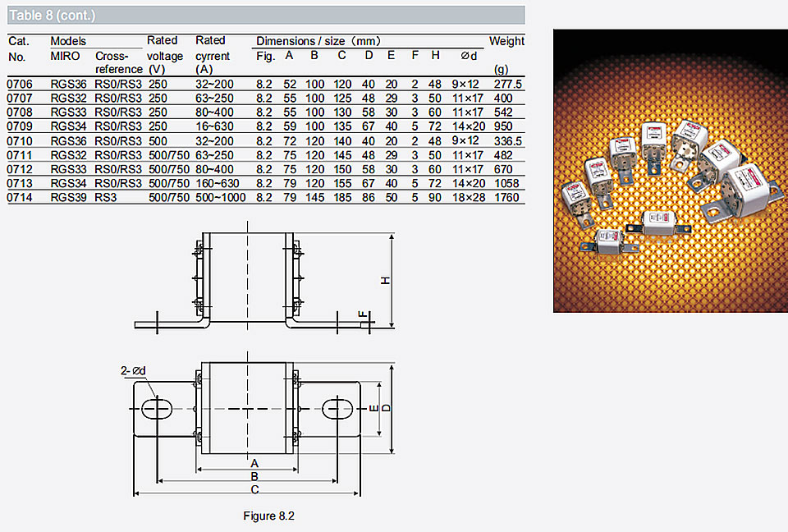Select catalog number 0708 cell
The image size is (788, 532).
[x=20, y=112]
